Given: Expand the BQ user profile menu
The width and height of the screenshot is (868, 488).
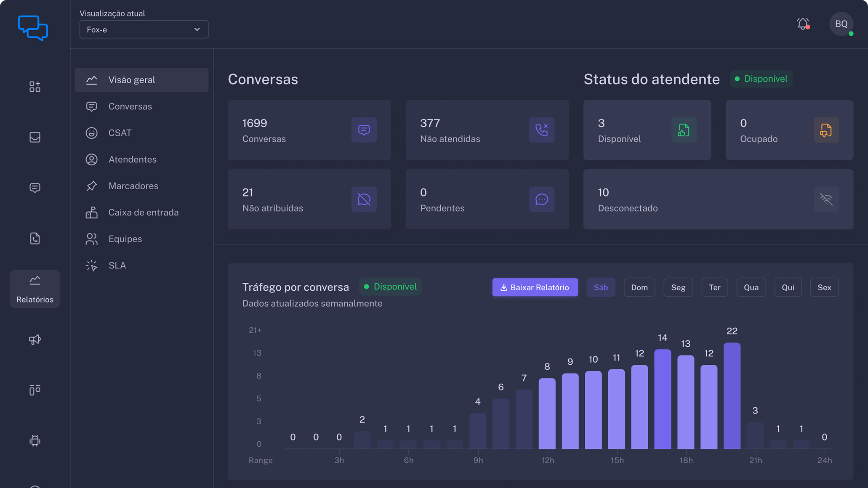Looking at the screenshot, I should point(841,24).
